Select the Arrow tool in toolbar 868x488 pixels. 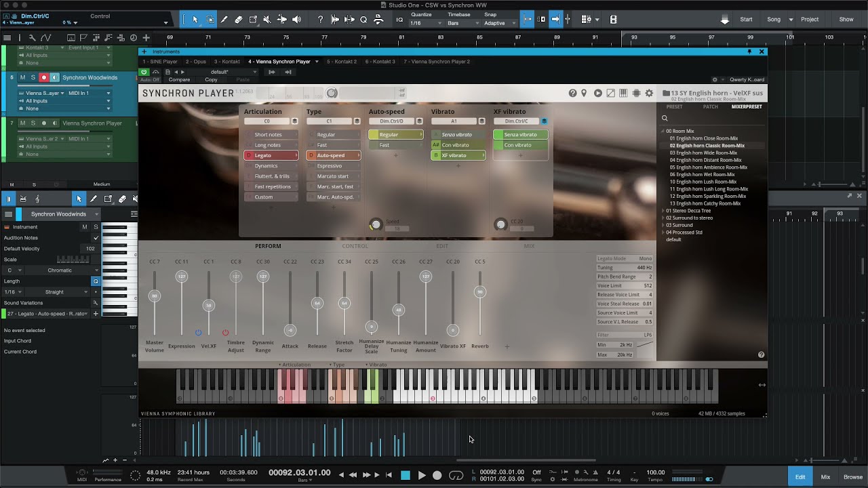pyautogui.click(x=195, y=20)
